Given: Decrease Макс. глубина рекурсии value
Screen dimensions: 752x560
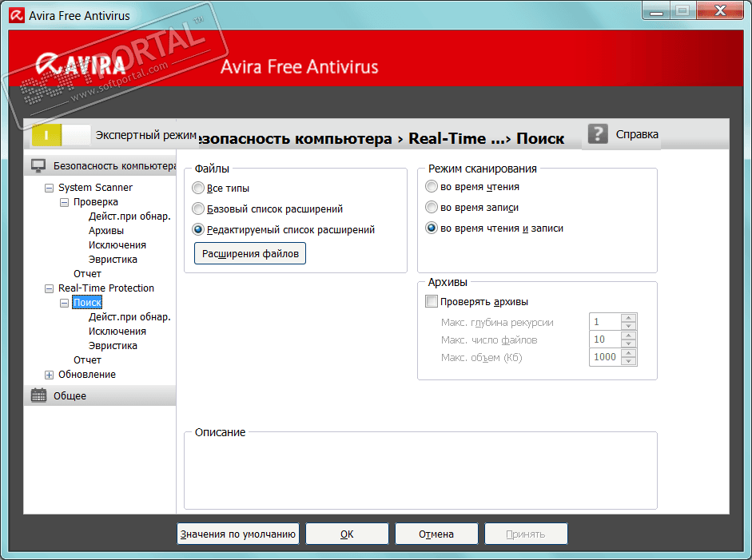Looking at the screenshot, I should pos(628,326).
